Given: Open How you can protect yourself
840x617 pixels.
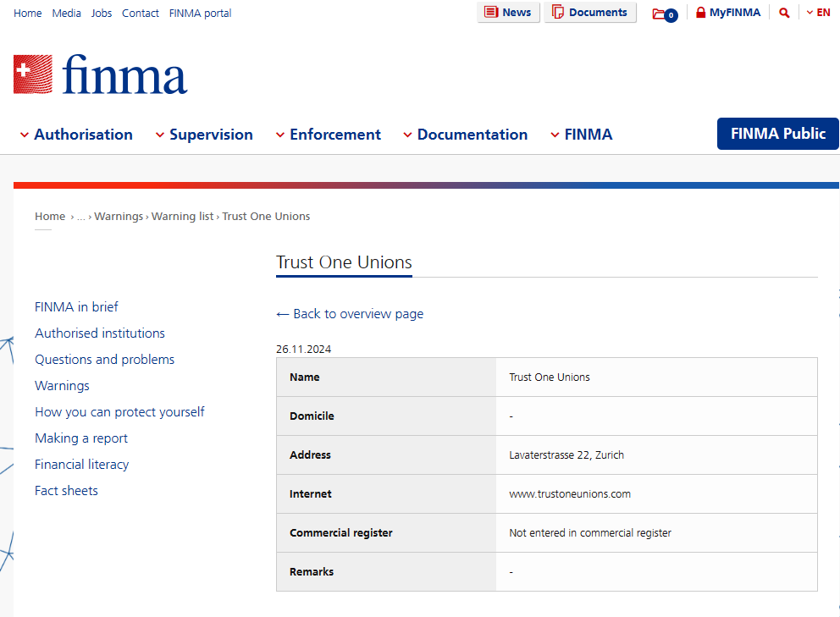Looking at the screenshot, I should tap(119, 412).
